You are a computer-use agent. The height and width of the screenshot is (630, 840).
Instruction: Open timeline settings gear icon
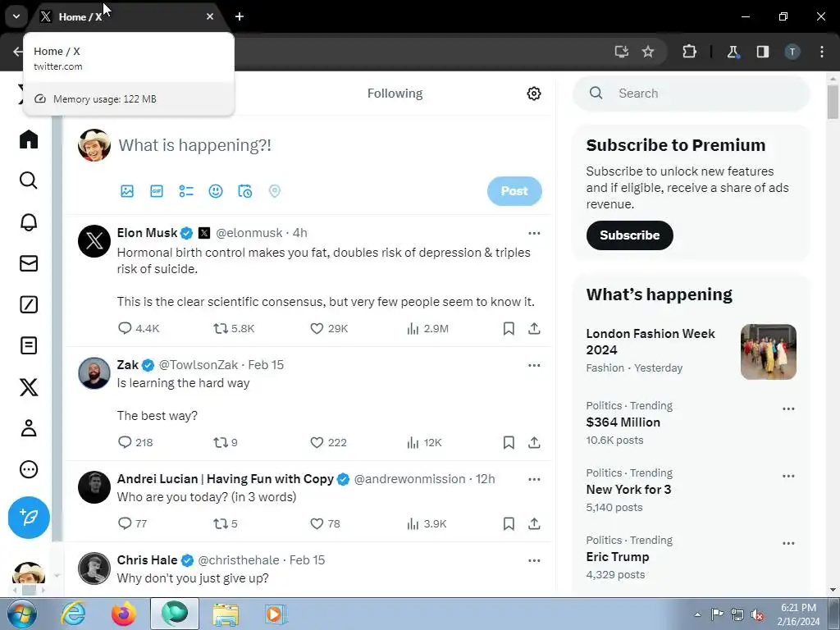tap(533, 94)
